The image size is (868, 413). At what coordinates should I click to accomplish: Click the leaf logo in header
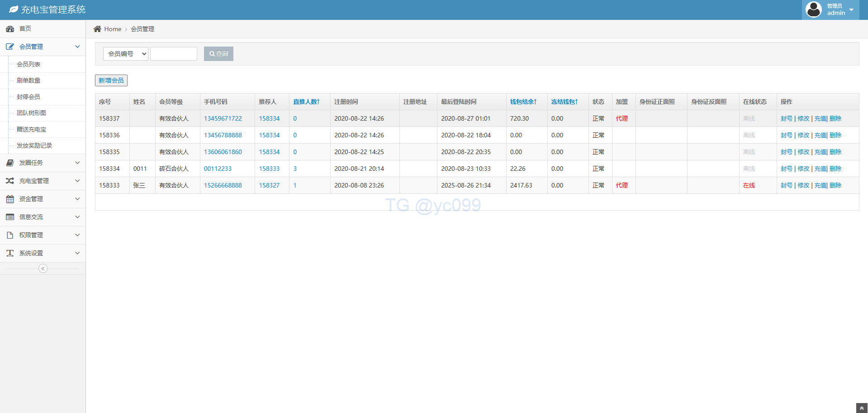(x=14, y=9)
